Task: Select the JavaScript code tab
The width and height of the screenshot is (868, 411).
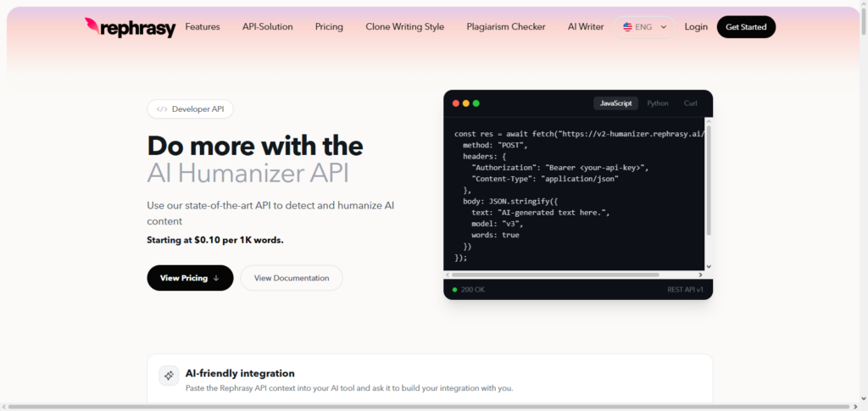Action: (615, 103)
